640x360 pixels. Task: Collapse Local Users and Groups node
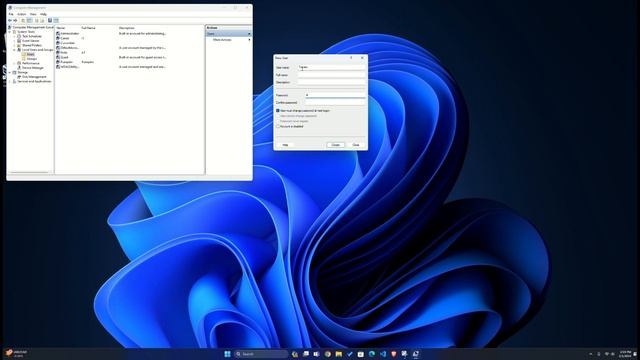[x=14, y=50]
